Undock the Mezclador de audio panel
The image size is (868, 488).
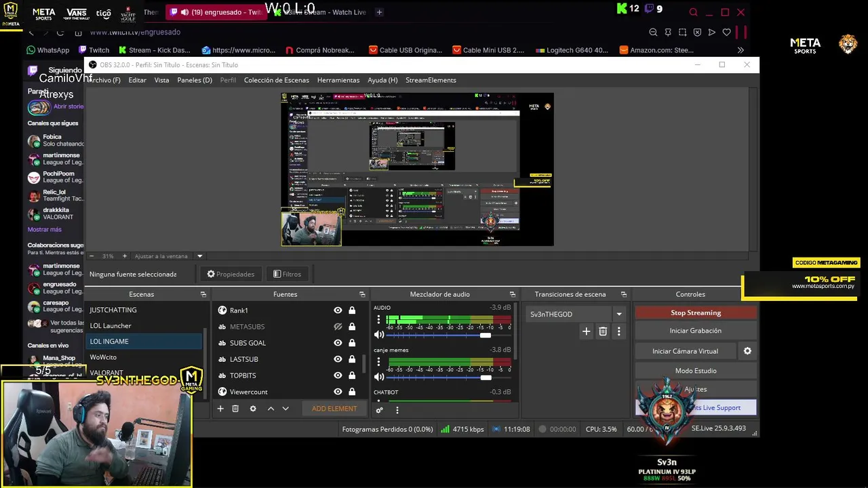tap(512, 294)
